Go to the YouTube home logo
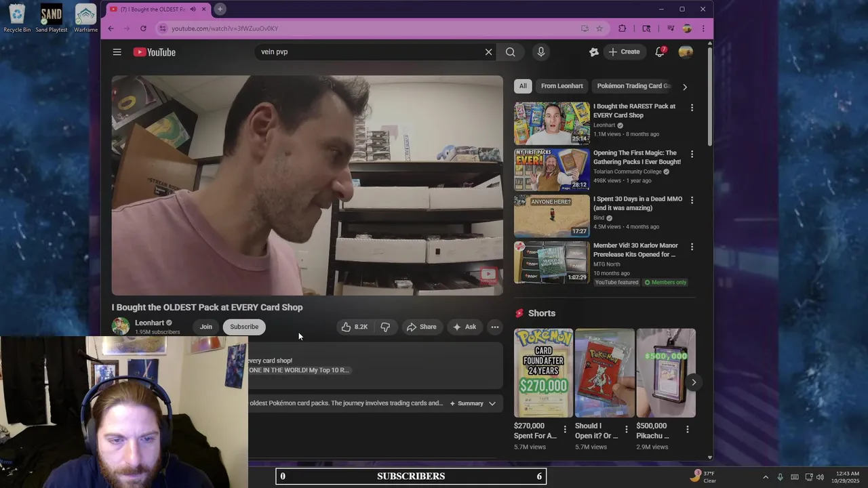This screenshot has height=488, width=868. pyautogui.click(x=155, y=52)
